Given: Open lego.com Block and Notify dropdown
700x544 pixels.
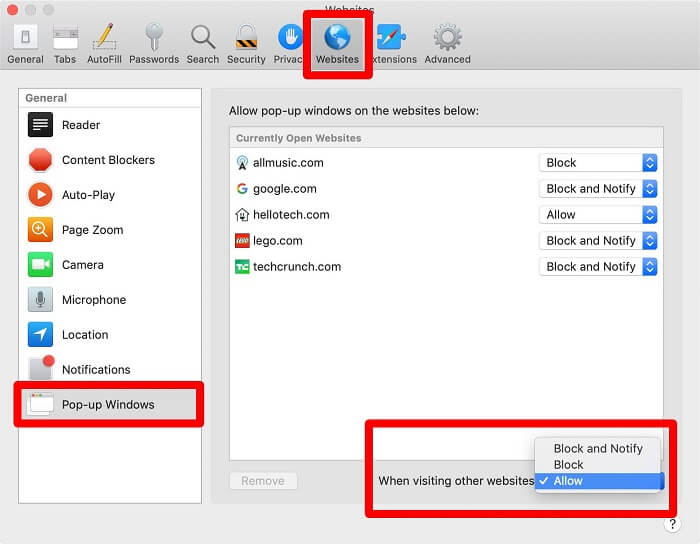Looking at the screenshot, I should click(598, 241).
